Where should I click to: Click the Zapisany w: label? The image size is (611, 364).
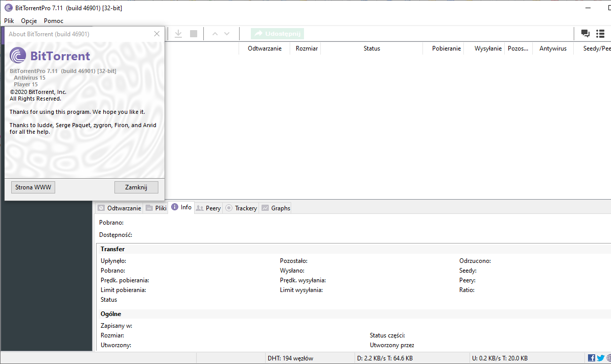(x=116, y=326)
